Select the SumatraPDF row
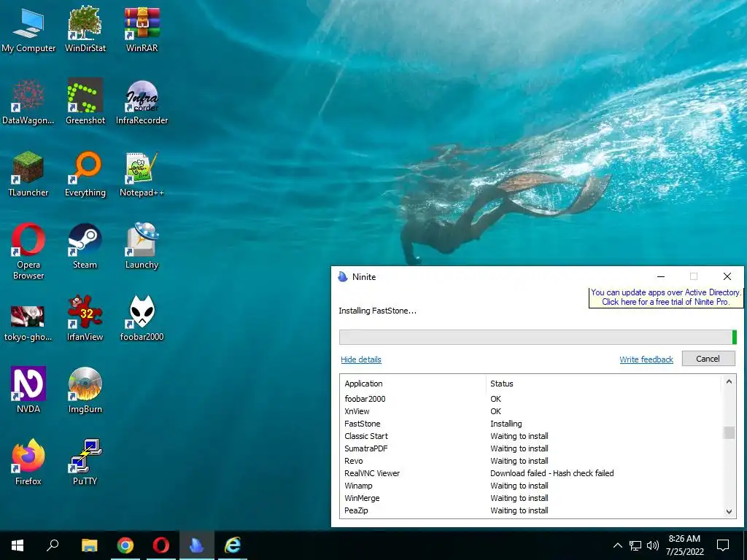 [x=532, y=448]
